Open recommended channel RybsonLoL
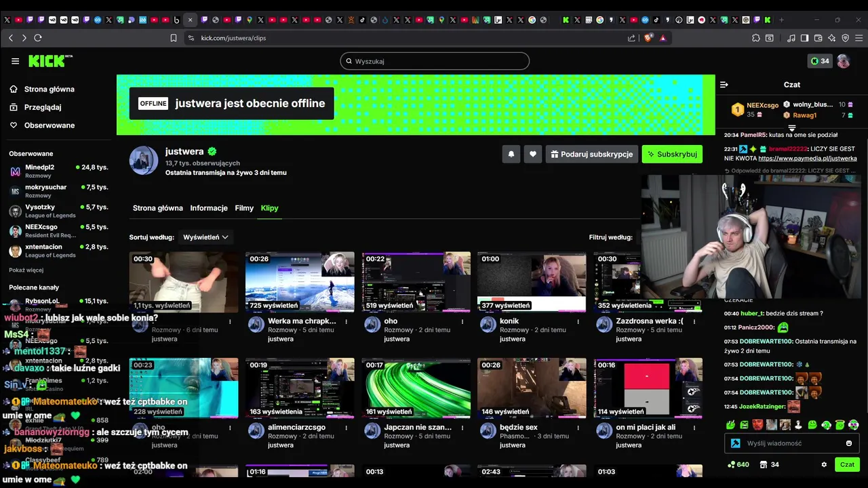The height and width of the screenshot is (488, 868). click(x=58, y=301)
